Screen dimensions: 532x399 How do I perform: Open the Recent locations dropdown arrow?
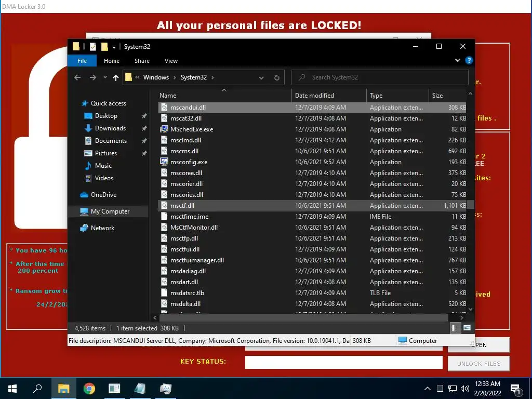point(105,77)
